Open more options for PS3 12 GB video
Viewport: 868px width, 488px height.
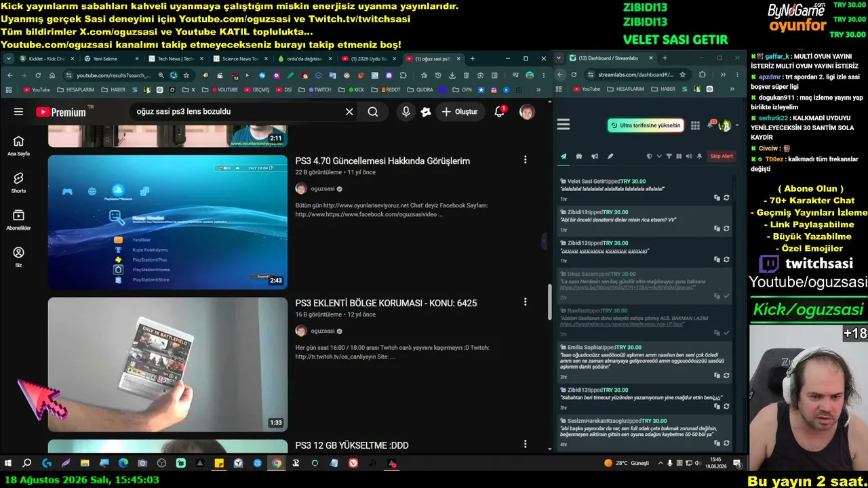point(525,444)
